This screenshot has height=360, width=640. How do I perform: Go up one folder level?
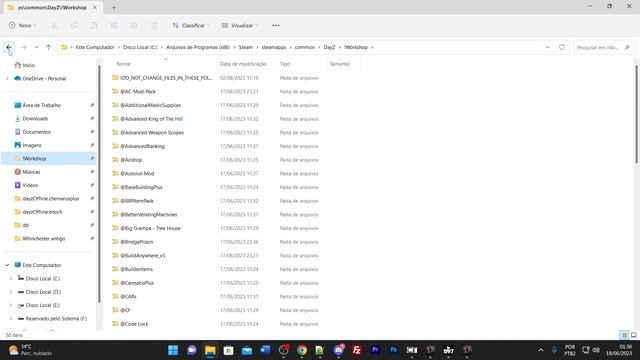[49, 47]
